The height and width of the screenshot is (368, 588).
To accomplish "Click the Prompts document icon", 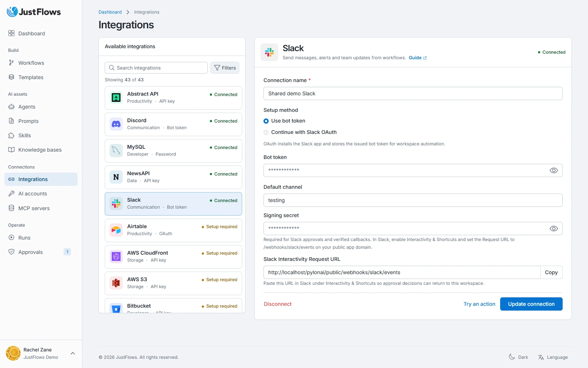I will [11, 121].
